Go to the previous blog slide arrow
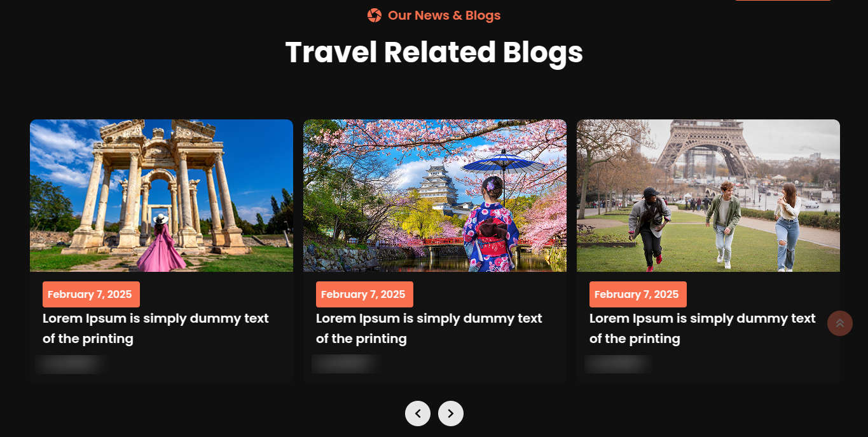The height and width of the screenshot is (437, 868). pos(418,413)
